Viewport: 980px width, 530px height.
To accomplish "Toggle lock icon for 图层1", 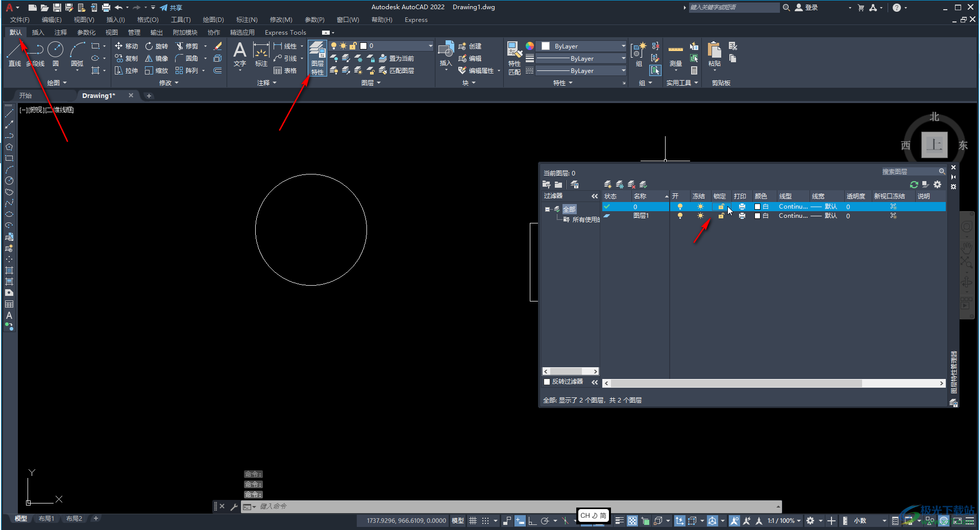I will point(721,216).
